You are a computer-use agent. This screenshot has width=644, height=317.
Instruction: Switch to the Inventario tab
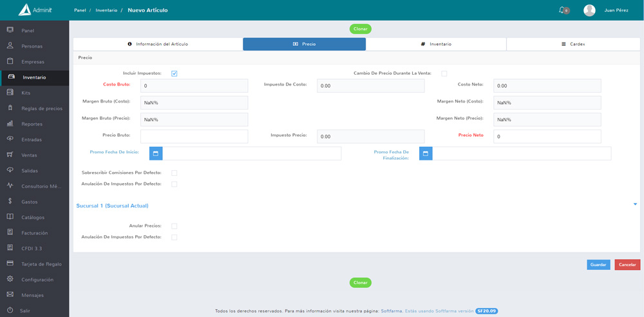[436, 44]
